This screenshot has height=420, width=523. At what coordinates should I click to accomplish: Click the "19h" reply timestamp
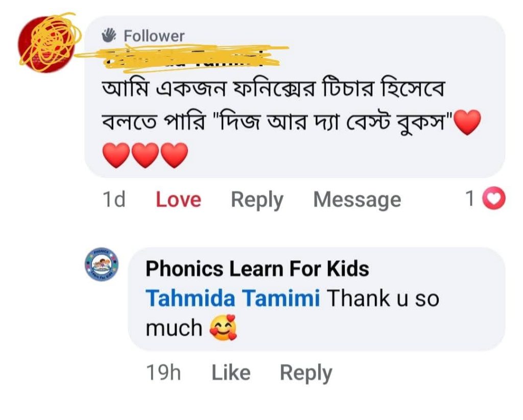tap(163, 373)
